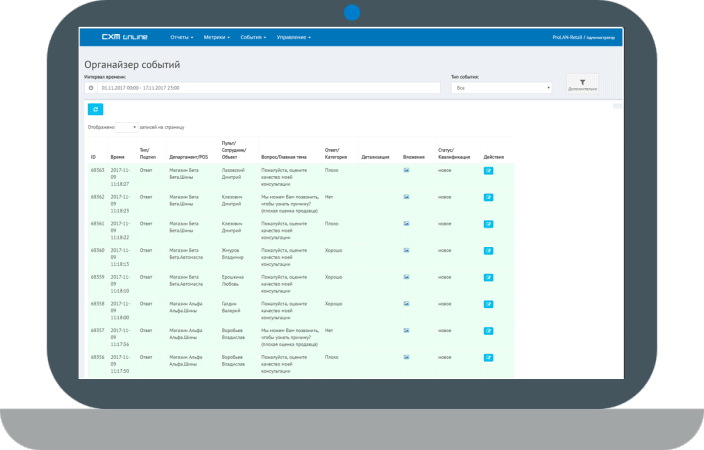Click the clock icon beside the time interval
The width and height of the screenshot is (704, 450).
pos(90,88)
